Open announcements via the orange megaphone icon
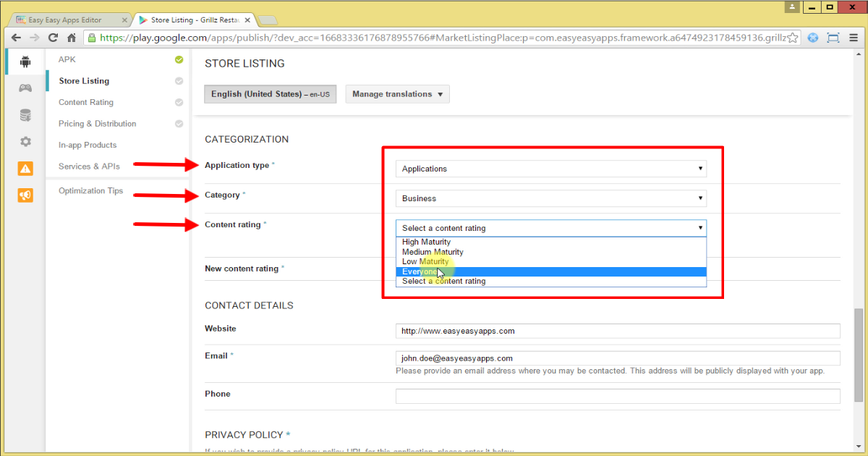The width and height of the screenshot is (868, 456). coord(24,195)
